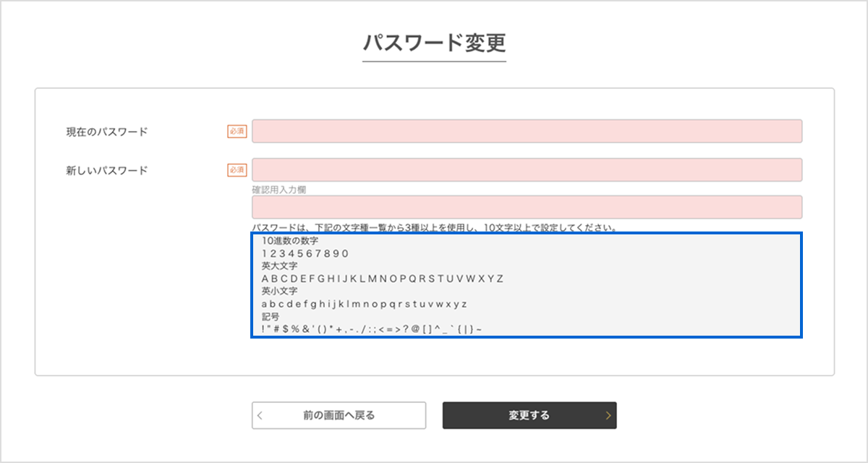Click the 必須 badge next to 新しいパスワード
Viewport: 868px width, 463px height.
point(236,169)
